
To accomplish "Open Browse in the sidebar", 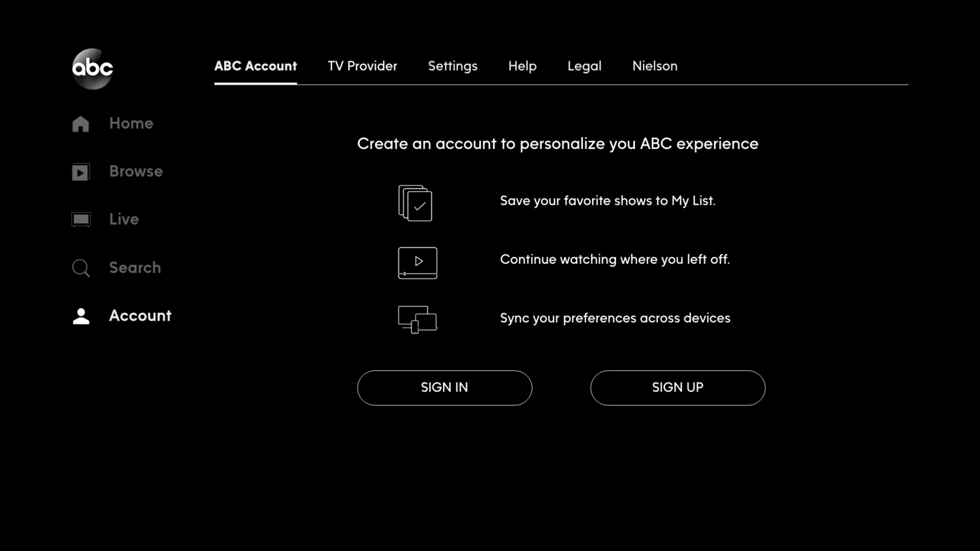I will tap(136, 171).
